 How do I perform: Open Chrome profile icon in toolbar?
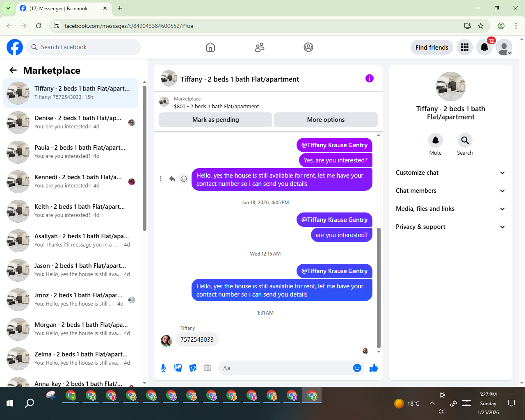(501, 26)
